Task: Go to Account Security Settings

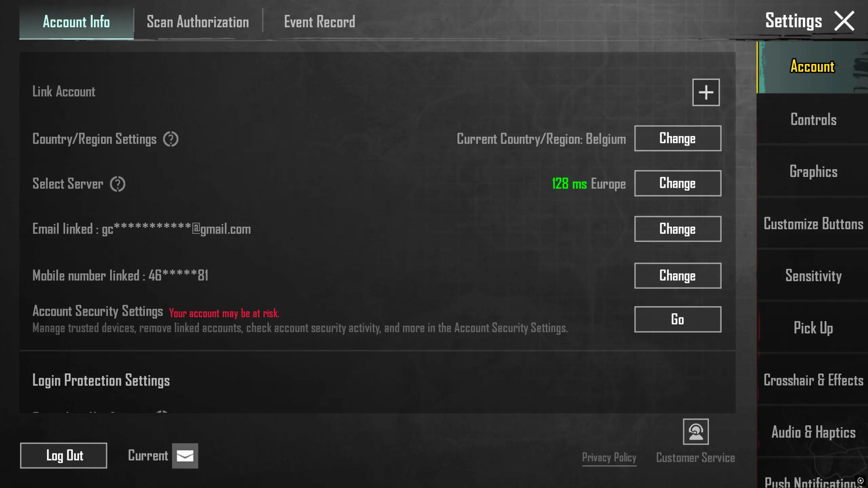Action: 677,319
